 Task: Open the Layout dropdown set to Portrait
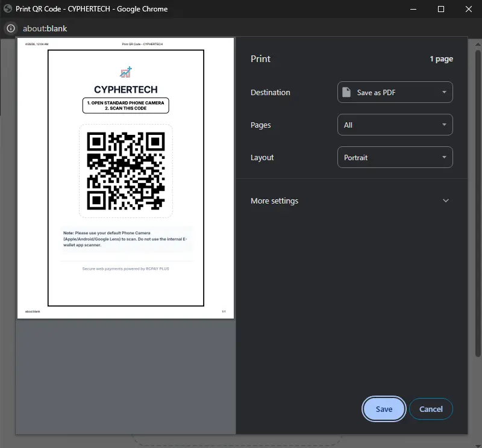click(395, 157)
